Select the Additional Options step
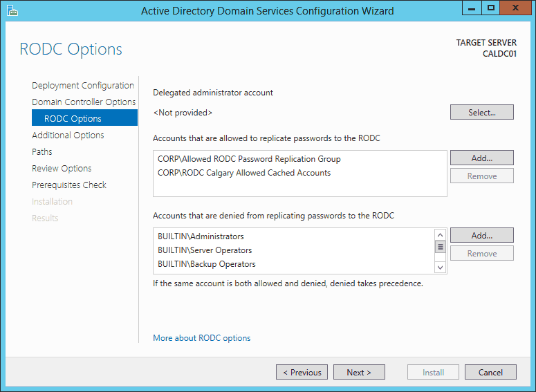The image size is (536, 392). click(68, 135)
